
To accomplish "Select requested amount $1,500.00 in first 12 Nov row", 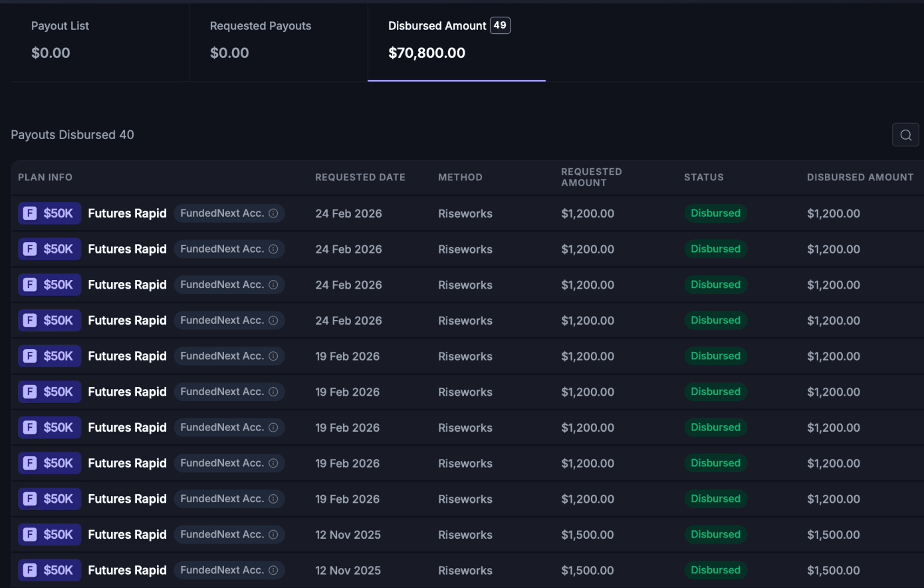I will [x=588, y=535].
